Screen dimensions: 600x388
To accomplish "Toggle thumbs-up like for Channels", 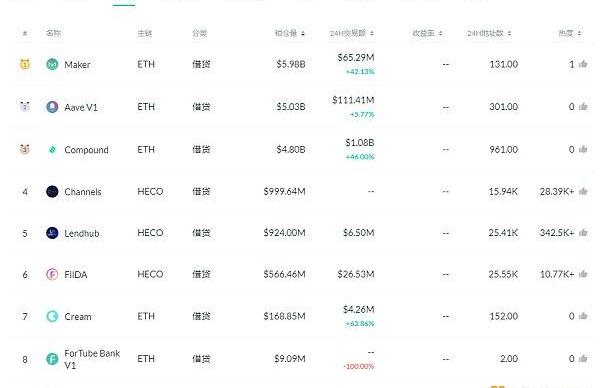I will point(583,191).
